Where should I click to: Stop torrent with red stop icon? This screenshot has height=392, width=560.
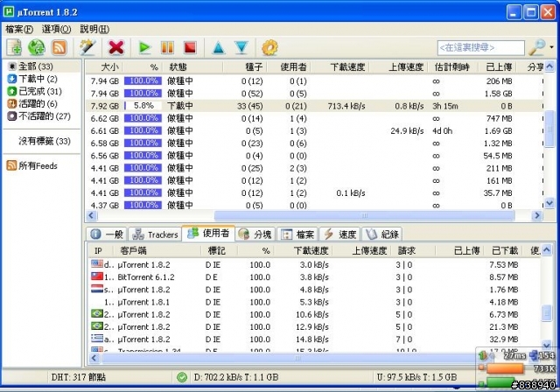pyautogui.click(x=190, y=47)
